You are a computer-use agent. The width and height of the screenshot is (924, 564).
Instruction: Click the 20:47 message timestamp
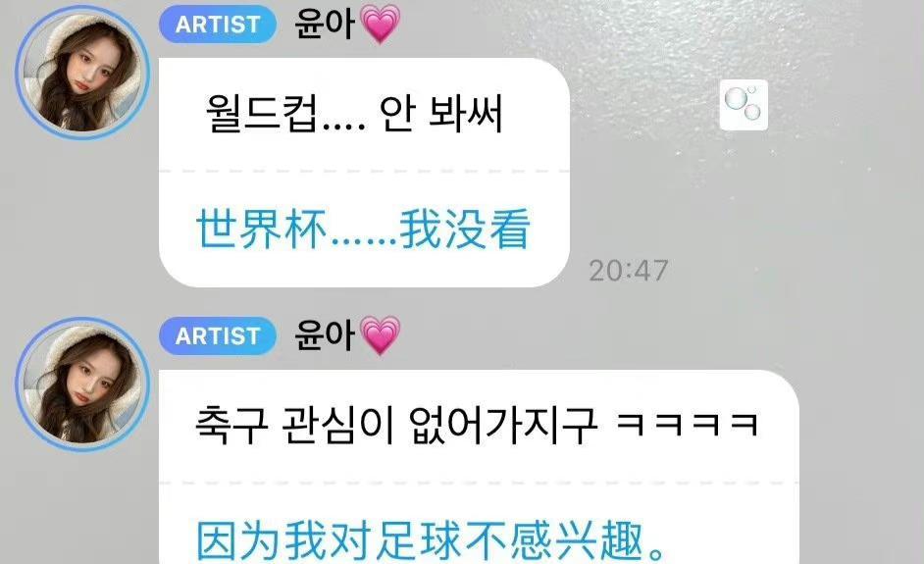click(628, 271)
